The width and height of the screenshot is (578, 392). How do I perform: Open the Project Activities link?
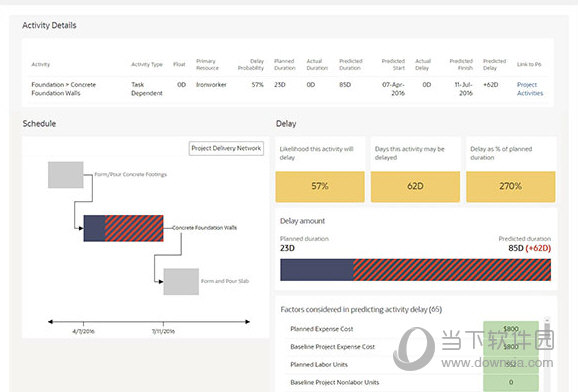click(530, 89)
